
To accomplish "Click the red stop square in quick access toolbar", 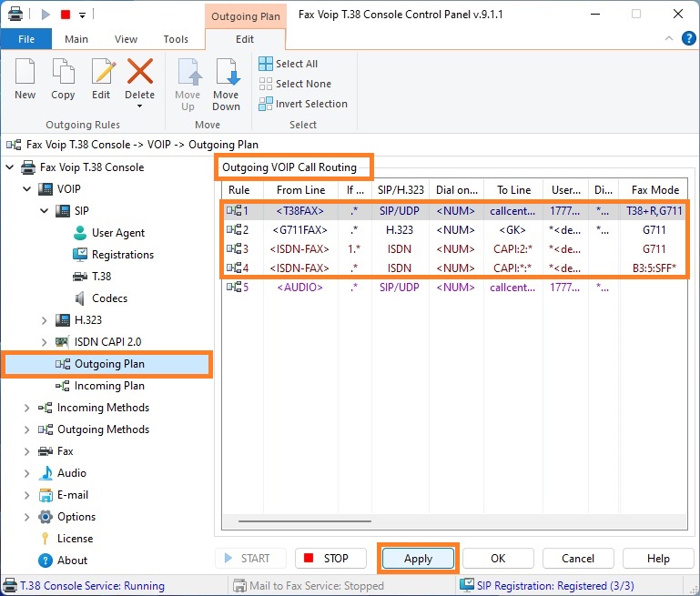I will [66, 15].
